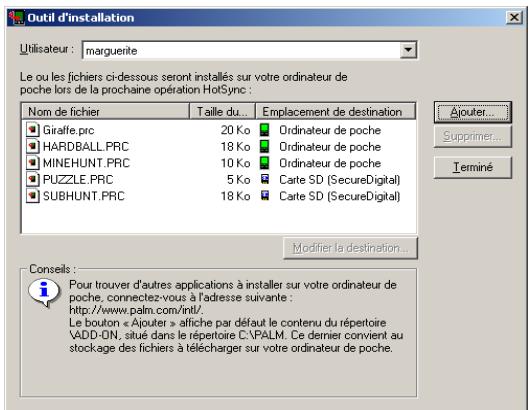This screenshot has height=410, width=528.
Task: Sort by the Emplacement de destination header
Action: coord(335,111)
